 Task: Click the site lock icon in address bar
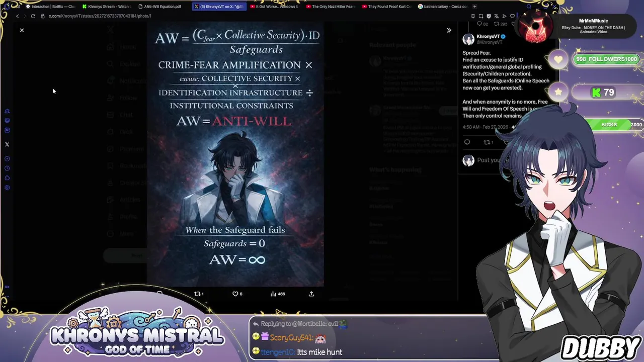pos(43,16)
